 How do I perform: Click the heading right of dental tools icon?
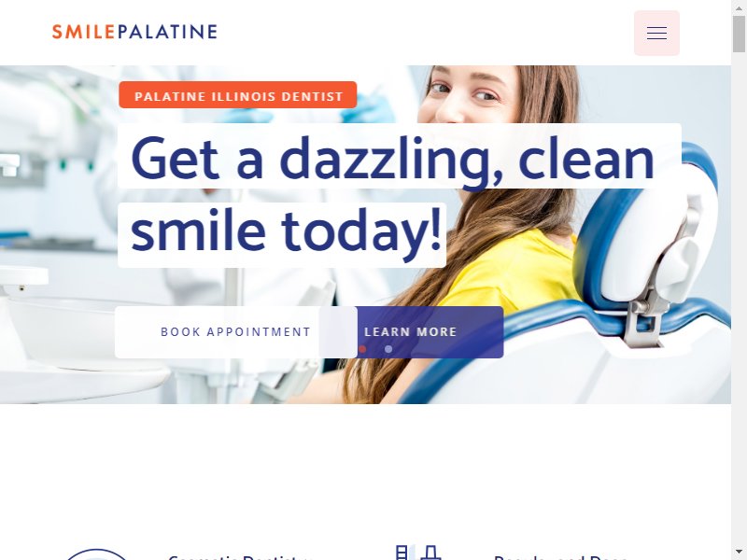tap(560, 556)
